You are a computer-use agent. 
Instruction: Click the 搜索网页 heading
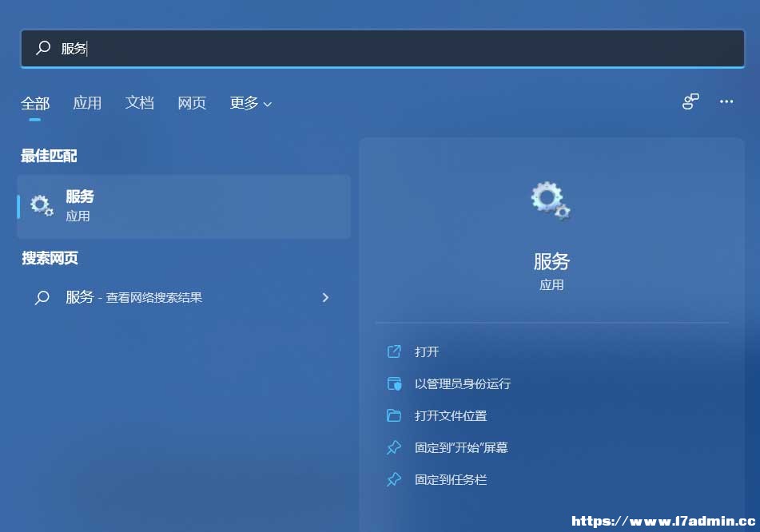click(x=50, y=258)
